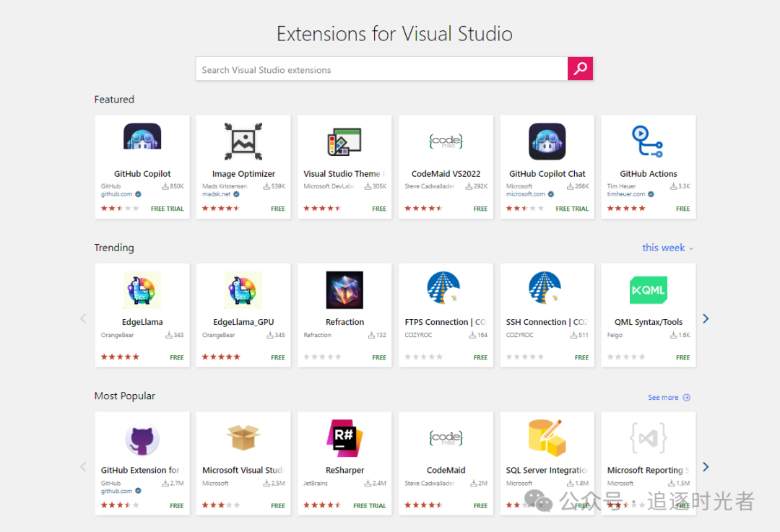The image size is (780, 532).
Task: Click the EdgeLlama_GPU extension name
Action: (243, 322)
